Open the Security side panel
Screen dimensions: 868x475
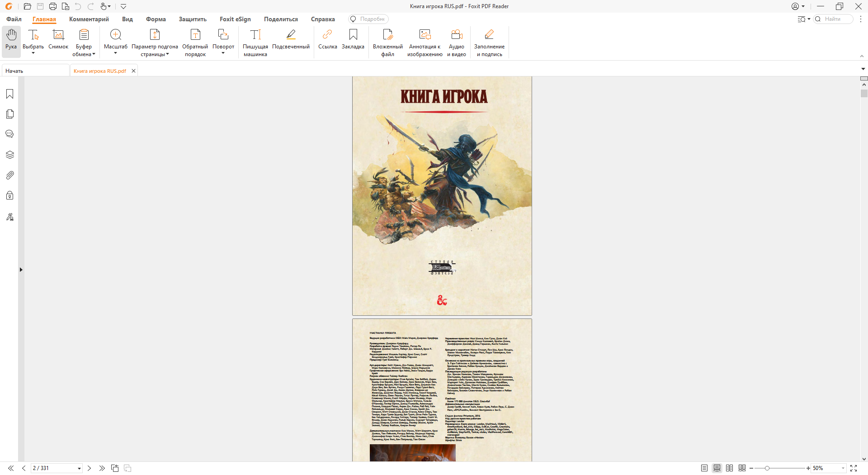pyautogui.click(x=9, y=195)
